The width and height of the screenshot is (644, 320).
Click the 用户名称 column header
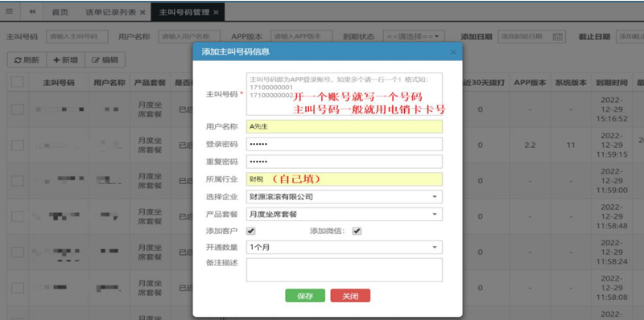tap(109, 83)
